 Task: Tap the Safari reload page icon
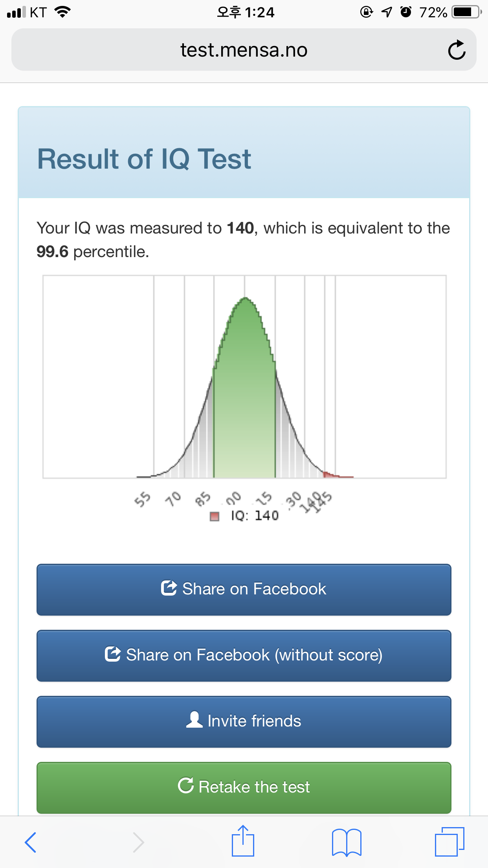pyautogui.click(x=457, y=50)
